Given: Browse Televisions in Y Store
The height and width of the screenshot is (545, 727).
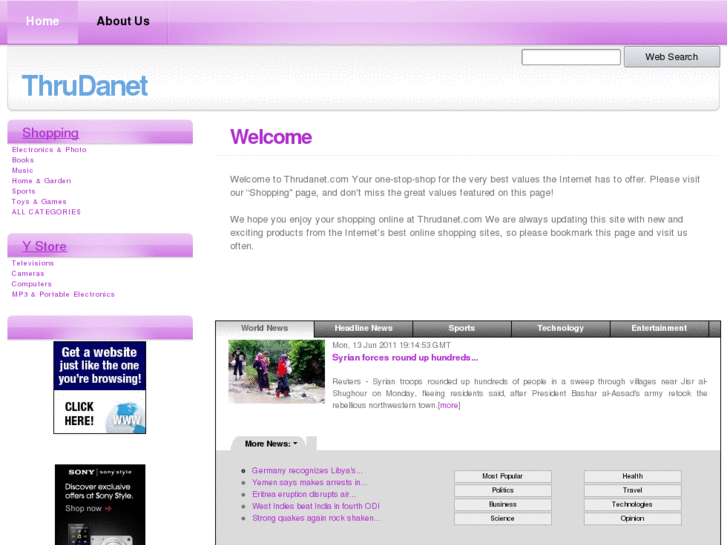Looking at the screenshot, I should 32,263.
